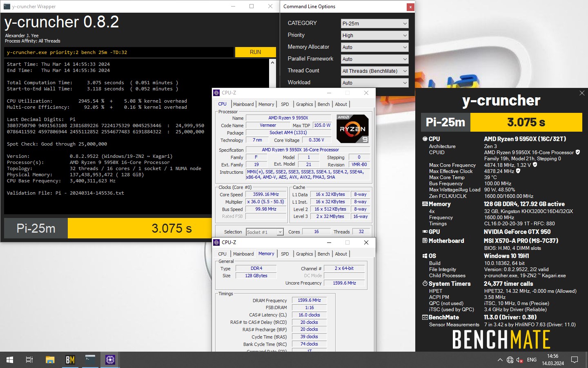Click the command line input field
The width and height of the screenshot is (588, 368).
click(x=119, y=52)
